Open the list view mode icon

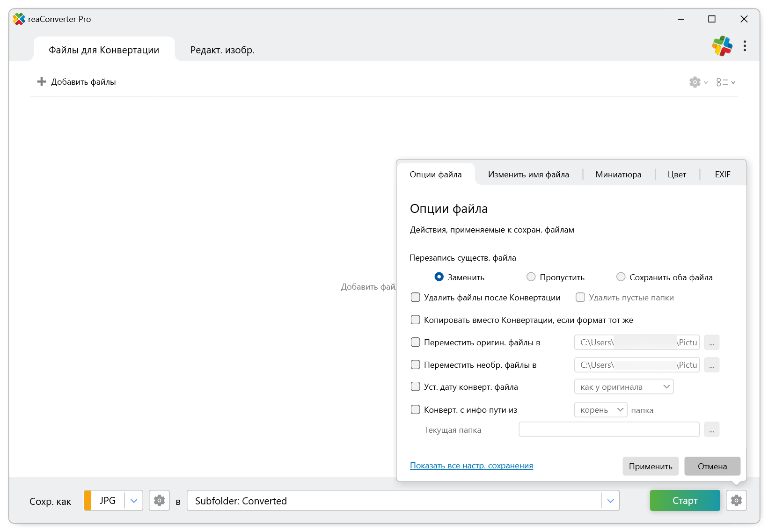pos(723,82)
